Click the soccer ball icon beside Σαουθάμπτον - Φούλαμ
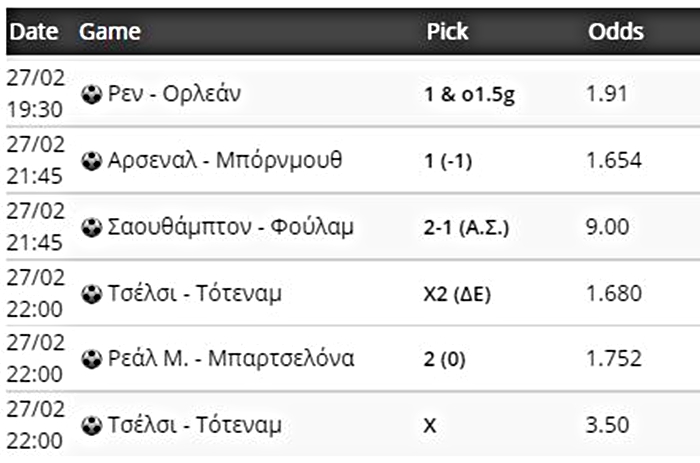Image resolution: width=700 pixels, height=463 pixels. click(x=92, y=227)
